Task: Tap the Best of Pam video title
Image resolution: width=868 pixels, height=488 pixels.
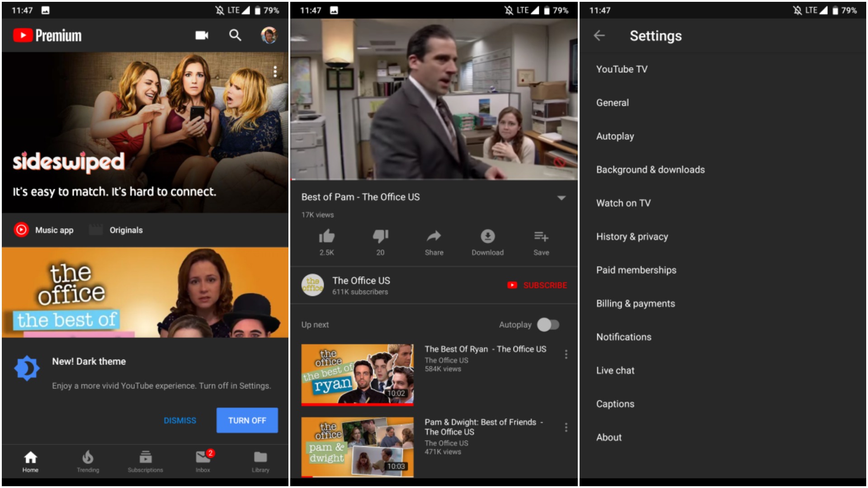Action: click(x=360, y=197)
